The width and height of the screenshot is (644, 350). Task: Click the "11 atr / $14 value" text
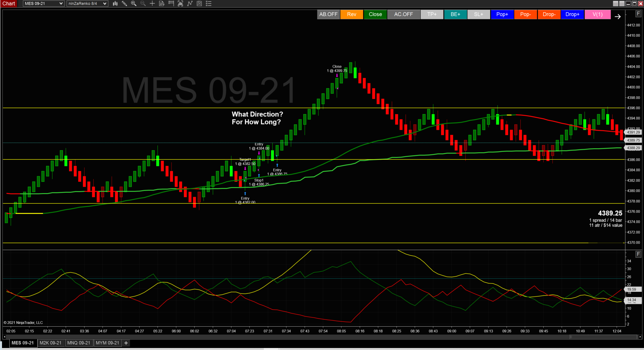(x=606, y=225)
